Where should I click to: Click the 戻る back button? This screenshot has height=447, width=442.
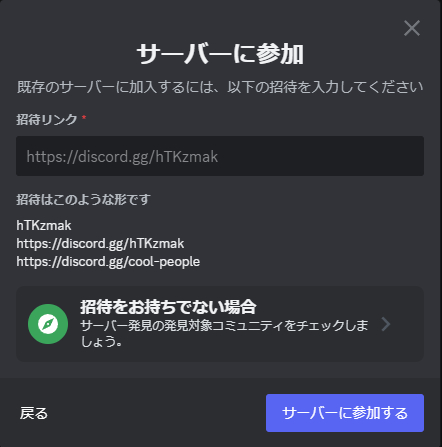pyautogui.click(x=34, y=413)
